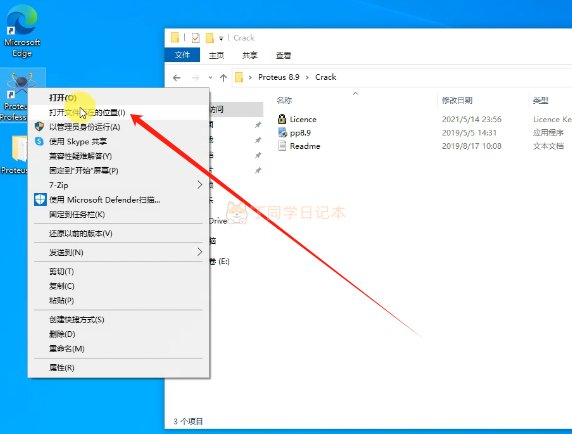The width and height of the screenshot is (572, 434).
Task: Select the Proteus Professional desktop shortcut
Action: 15,96
